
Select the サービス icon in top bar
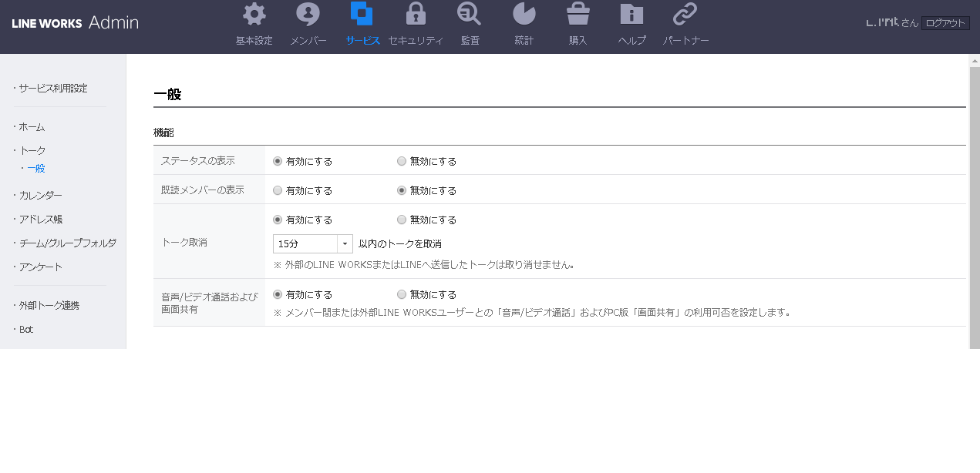pyautogui.click(x=362, y=15)
